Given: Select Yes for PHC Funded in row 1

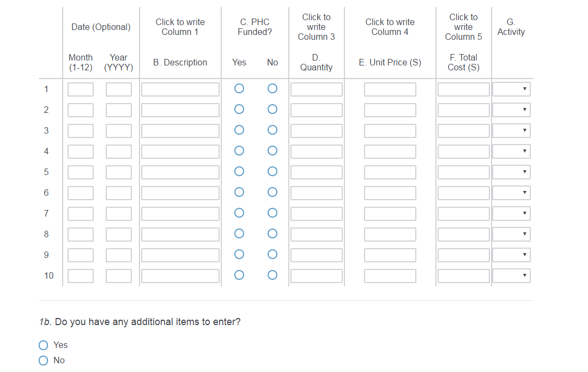Looking at the screenshot, I should [x=239, y=88].
